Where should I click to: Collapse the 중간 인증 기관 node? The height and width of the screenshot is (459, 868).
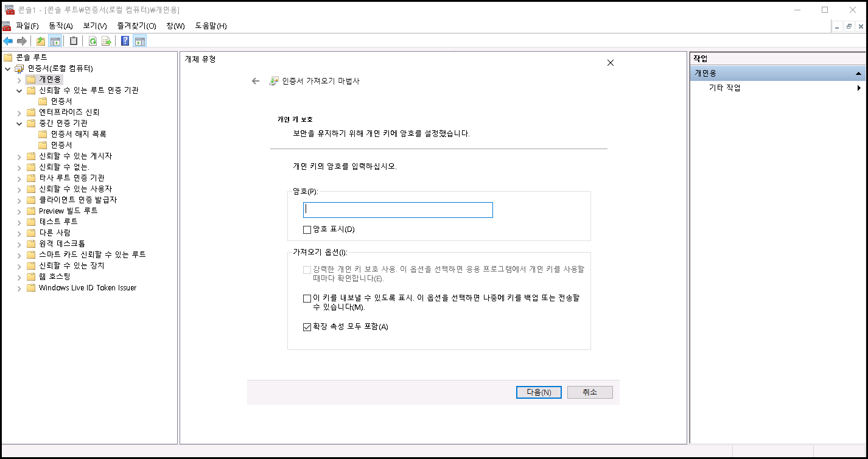tap(19, 123)
